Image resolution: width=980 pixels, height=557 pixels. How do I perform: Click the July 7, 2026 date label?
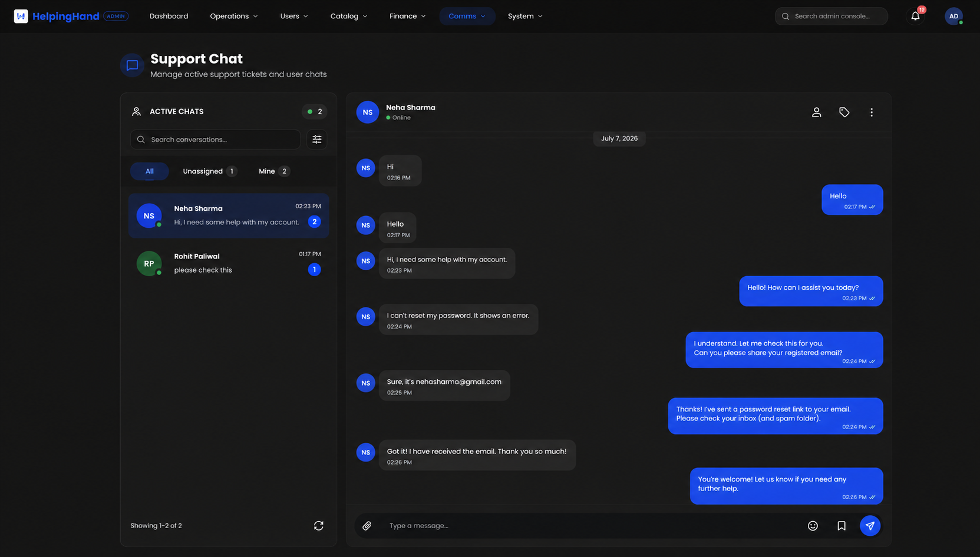coord(619,138)
